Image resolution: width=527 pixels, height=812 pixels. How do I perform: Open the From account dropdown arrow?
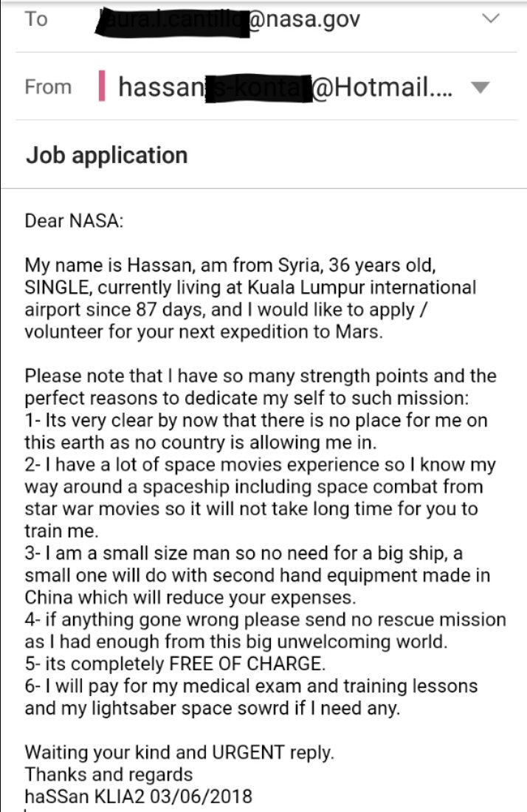pyautogui.click(x=480, y=87)
